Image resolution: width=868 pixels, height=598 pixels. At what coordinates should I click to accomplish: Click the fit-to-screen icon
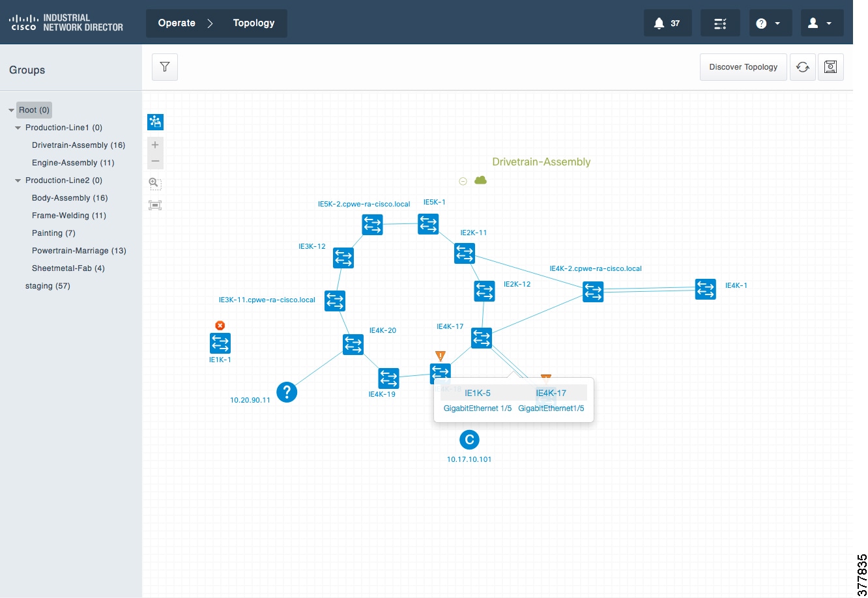[x=155, y=205]
